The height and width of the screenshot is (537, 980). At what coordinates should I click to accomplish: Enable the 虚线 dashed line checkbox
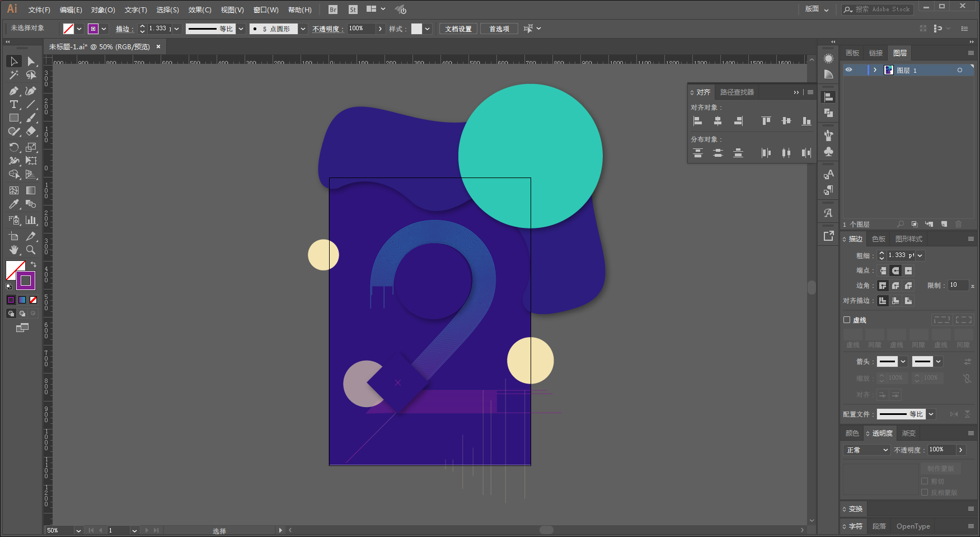pyautogui.click(x=847, y=320)
